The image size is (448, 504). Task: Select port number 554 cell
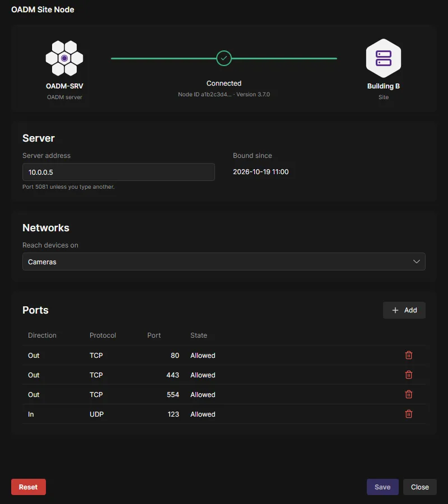click(x=173, y=395)
